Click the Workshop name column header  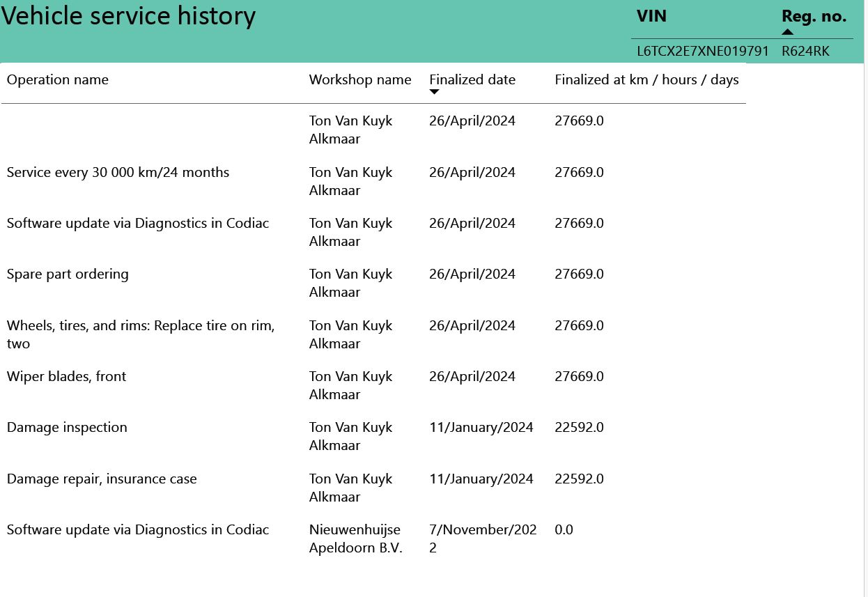[x=360, y=79]
